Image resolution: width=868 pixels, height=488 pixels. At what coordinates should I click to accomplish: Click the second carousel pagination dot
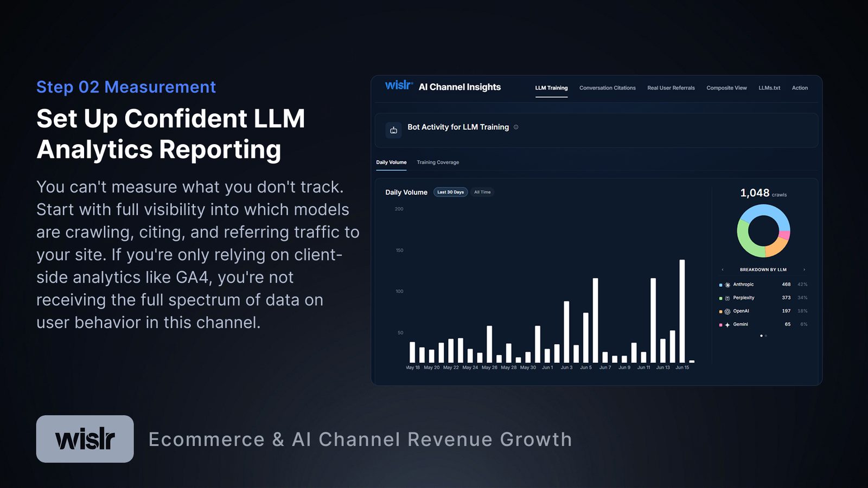[x=766, y=336]
